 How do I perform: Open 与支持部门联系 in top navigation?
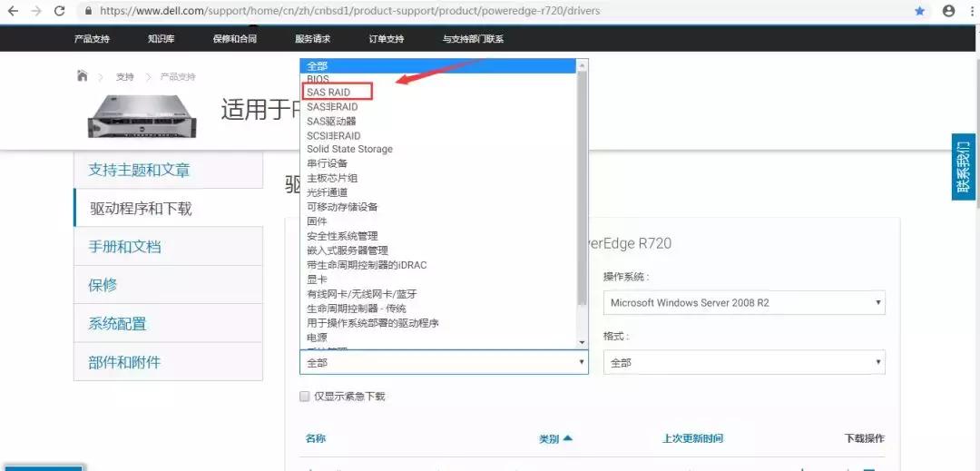[x=473, y=39]
